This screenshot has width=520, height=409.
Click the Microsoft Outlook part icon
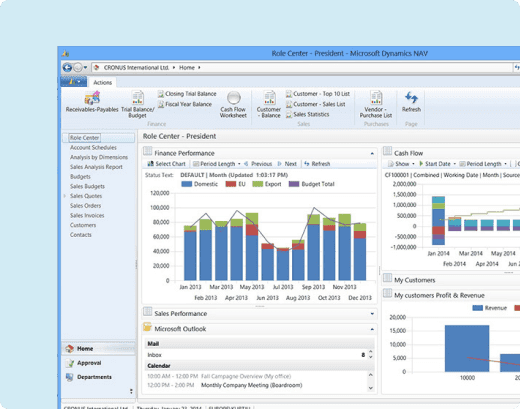coord(147,327)
